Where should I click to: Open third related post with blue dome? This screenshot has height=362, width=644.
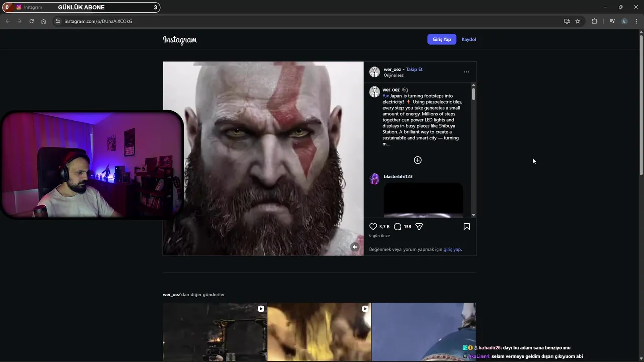coord(424,332)
